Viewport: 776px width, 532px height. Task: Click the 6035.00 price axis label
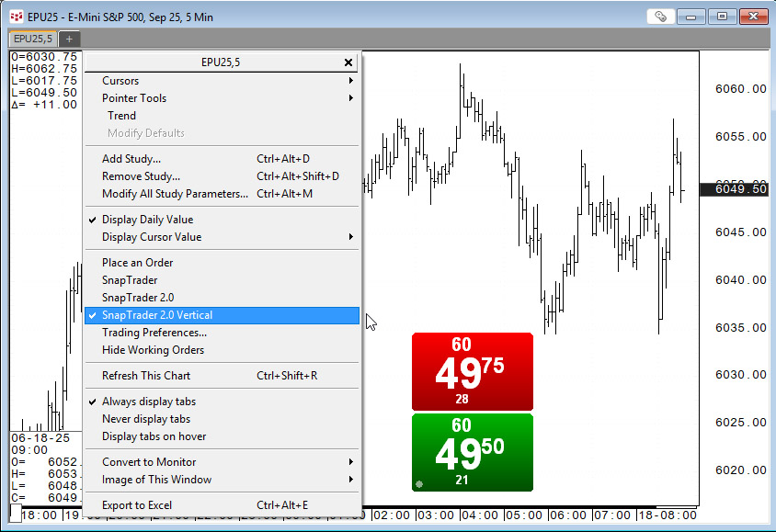(741, 328)
